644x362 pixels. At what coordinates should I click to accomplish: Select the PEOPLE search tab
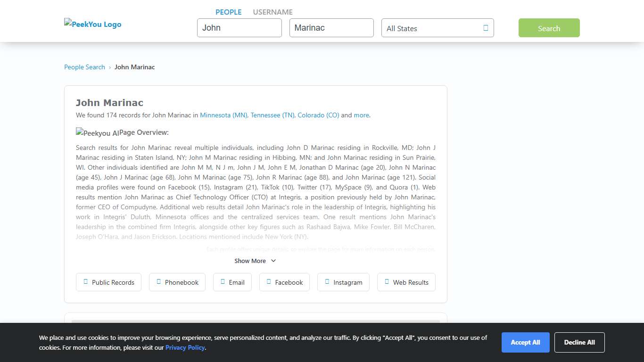point(228,12)
